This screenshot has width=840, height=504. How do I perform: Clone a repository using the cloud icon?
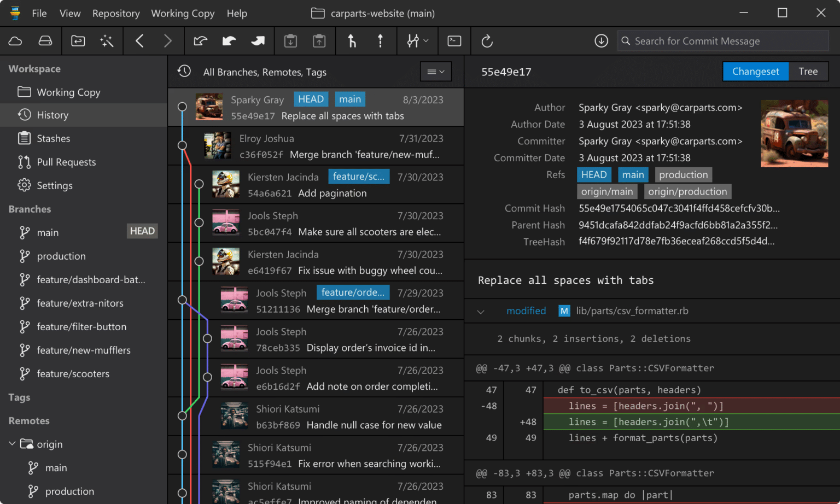[x=15, y=40]
